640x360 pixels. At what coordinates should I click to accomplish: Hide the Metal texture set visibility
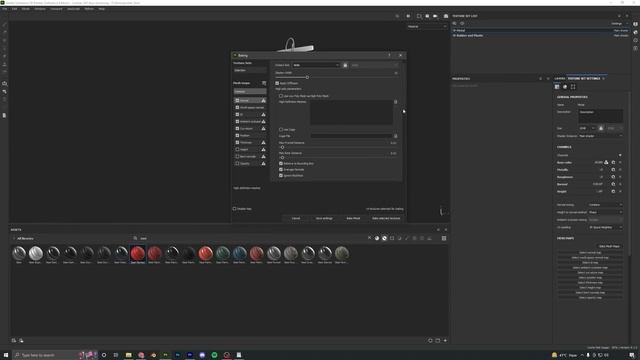coord(454,31)
